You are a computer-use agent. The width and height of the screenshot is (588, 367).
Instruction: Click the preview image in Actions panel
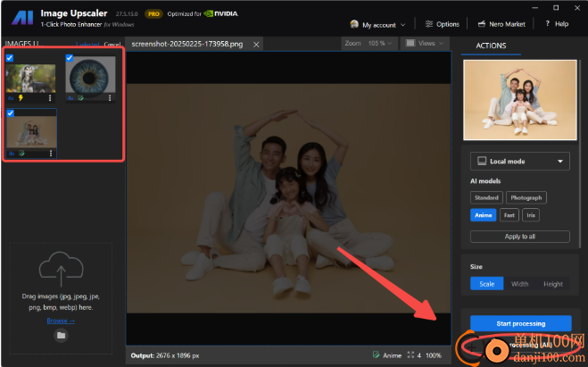tap(520, 100)
